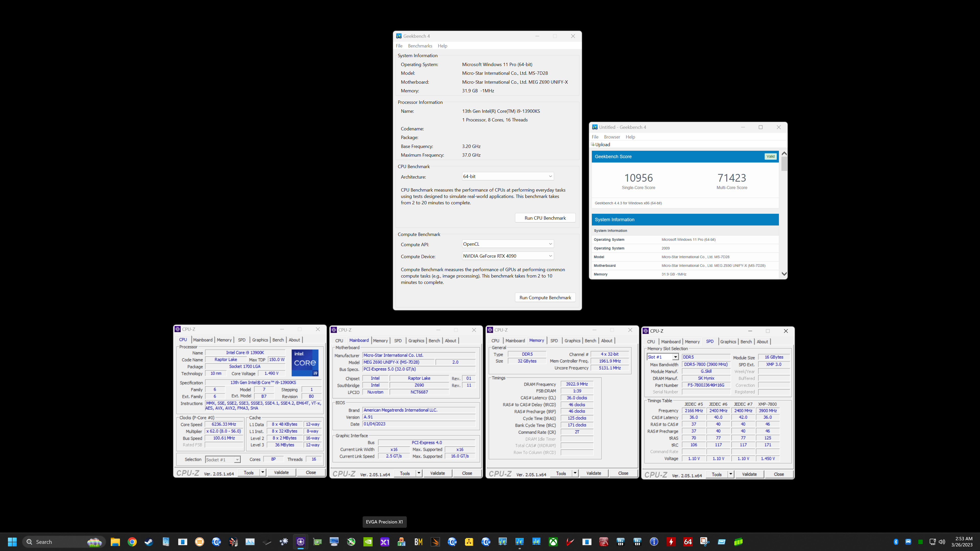Click the taskbar clock showing 2:53 AM
The height and width of the screenshot is (551, 980).
click(961, 542)
